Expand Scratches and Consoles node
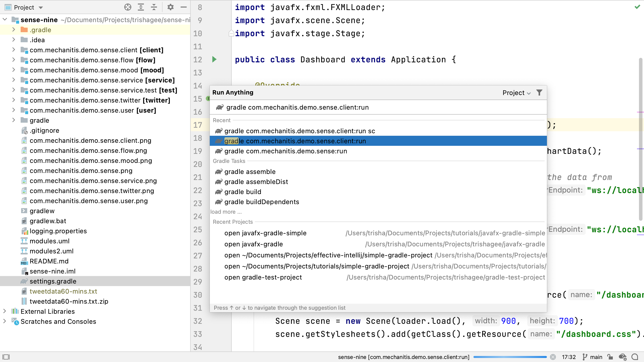644x362 pixels. tap(5, 321)
